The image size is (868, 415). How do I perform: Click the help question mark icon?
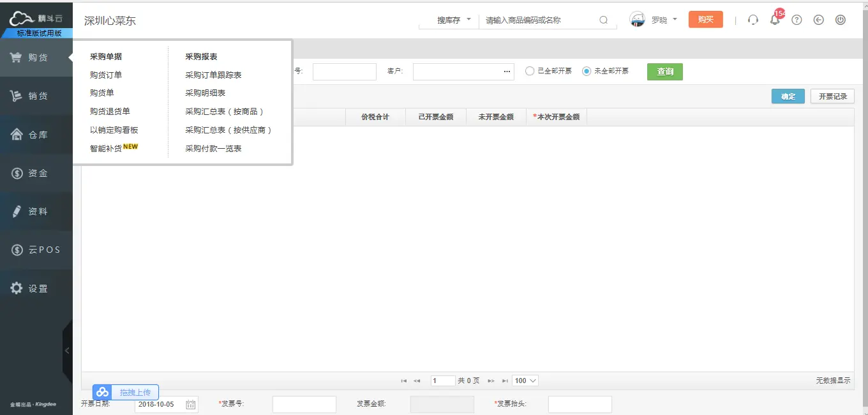pyautogui.click(x=797, y=20)
